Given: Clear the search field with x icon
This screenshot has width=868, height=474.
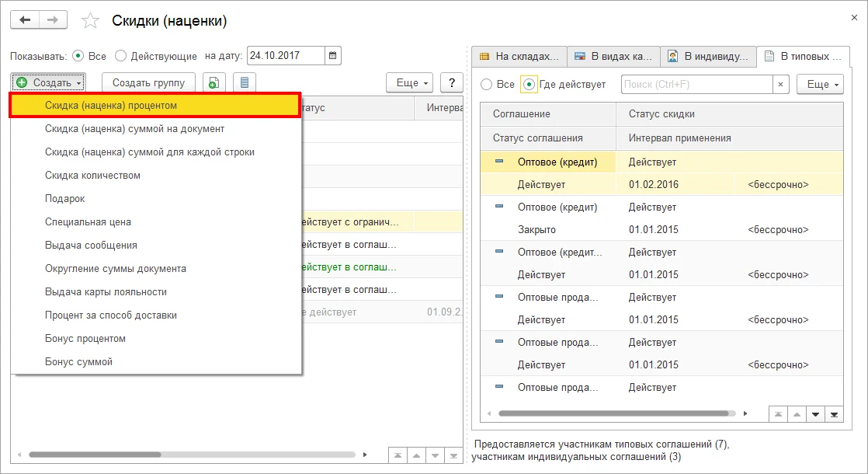Looking at the screenshot, I should coord(780,84).
